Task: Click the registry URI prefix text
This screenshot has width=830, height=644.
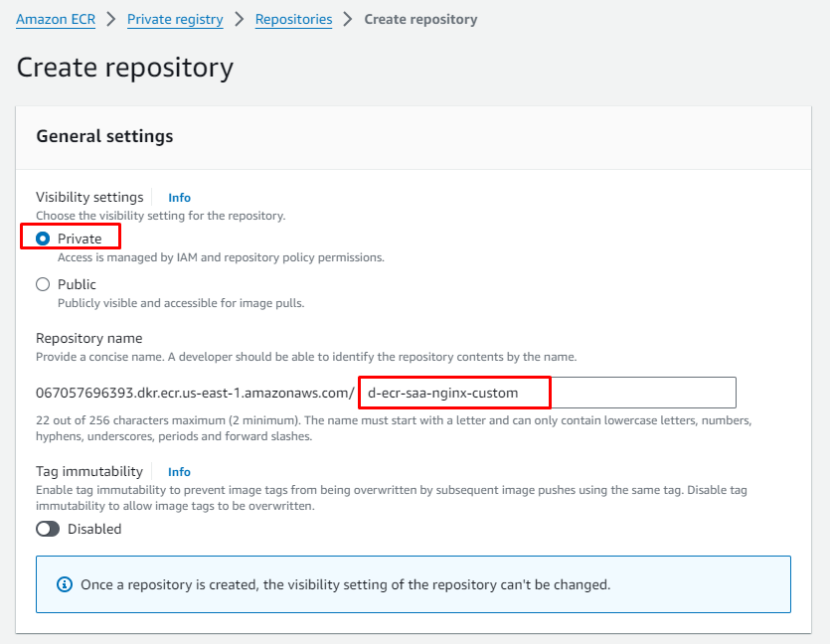Action: tap(195, 393)
